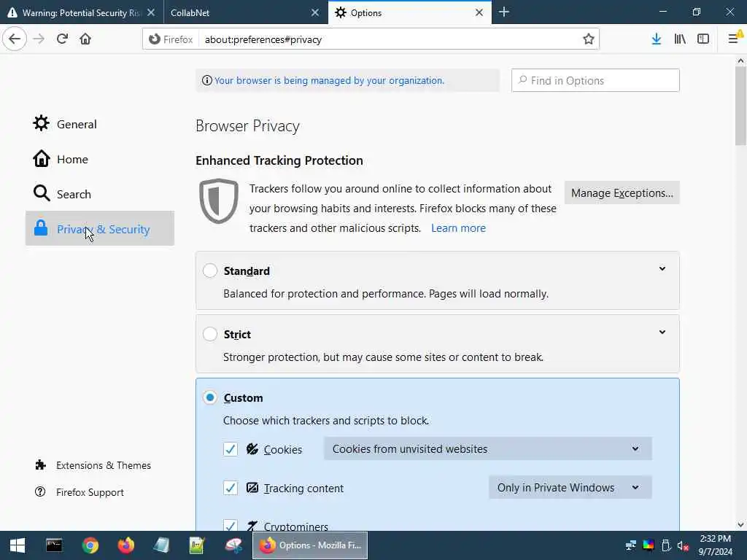Screen dimensions: 747x560
Task: Expand the Standard section chevron
Action: tap(662, 269)
